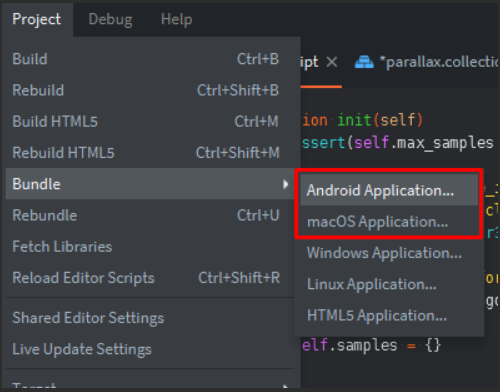Open Live Update Settings

pyautogui.click(x=150, y=349)
